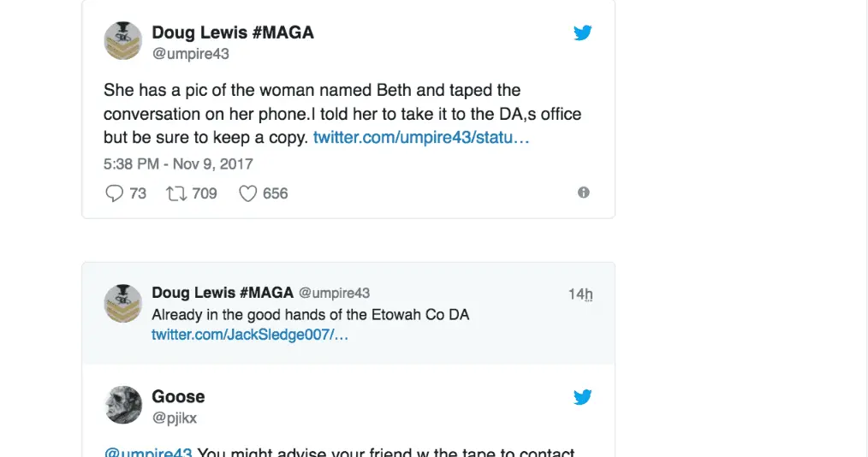Open the twitter.com/umpire43/statu… link
Screen dimensions: 868x457
click(x=421, y=137)
